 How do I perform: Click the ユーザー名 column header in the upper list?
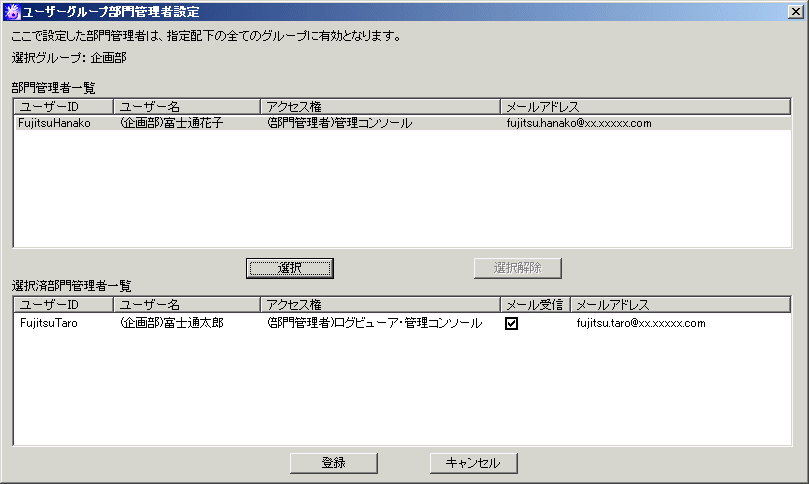coord(186,106)
